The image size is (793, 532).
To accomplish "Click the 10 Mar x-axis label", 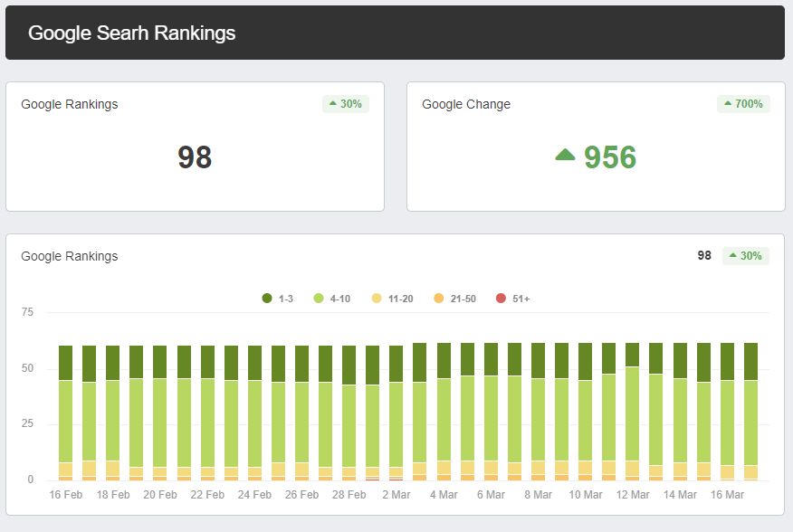I will pyautogui.click(x=586, y=495).
